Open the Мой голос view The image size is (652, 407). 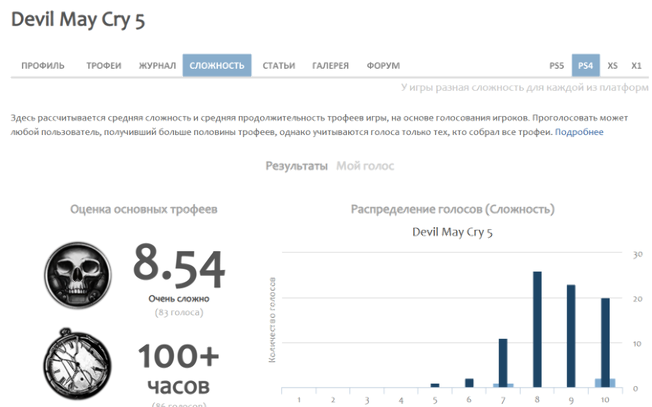click(365, 166)
